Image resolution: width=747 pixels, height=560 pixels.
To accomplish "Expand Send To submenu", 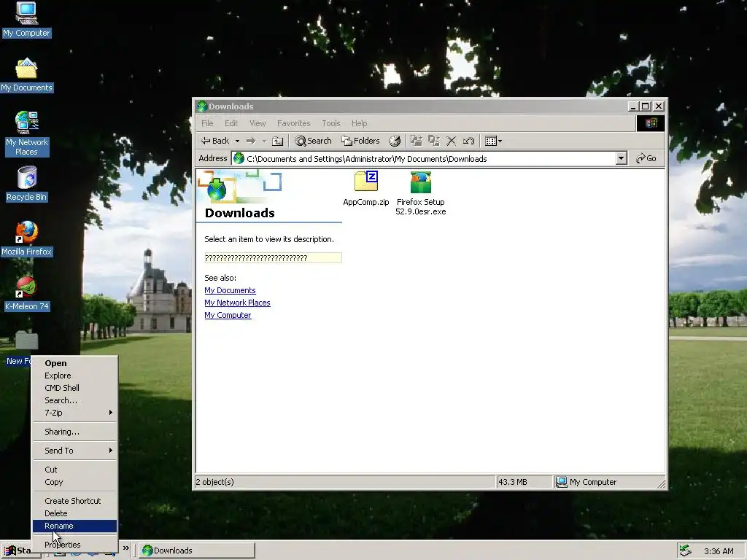I will tap(75, 451).
